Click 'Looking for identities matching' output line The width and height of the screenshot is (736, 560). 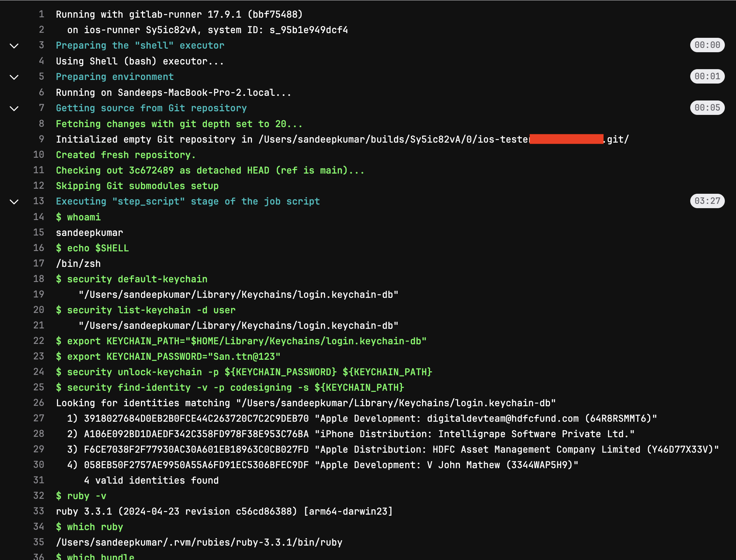point(306,403)
